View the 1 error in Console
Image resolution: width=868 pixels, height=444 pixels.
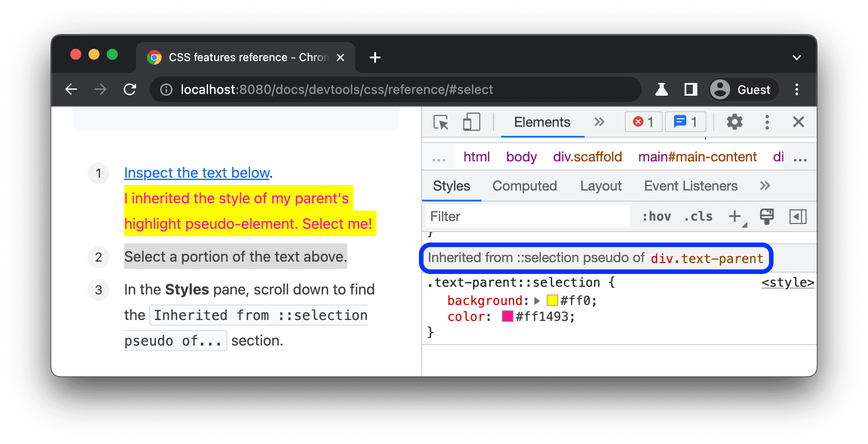click(x=643, y=122)
